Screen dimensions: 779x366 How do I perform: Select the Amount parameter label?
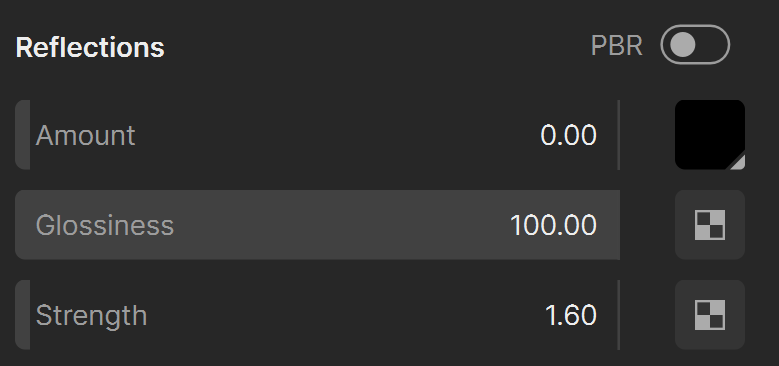point(85,135)
